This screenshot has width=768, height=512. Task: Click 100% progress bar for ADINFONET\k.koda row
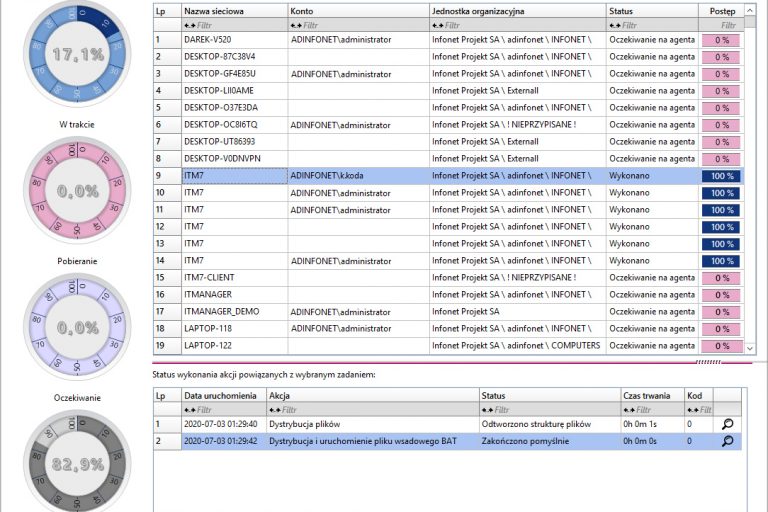(x=721, y=176)
